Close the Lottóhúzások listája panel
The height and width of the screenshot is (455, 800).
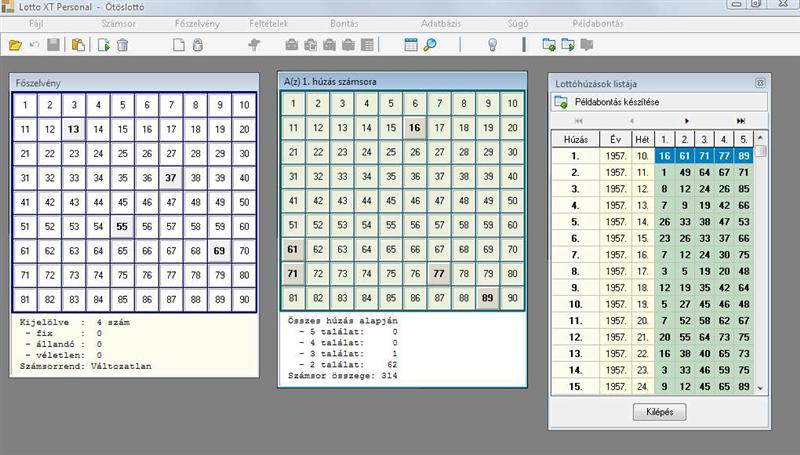click(760, 83)
